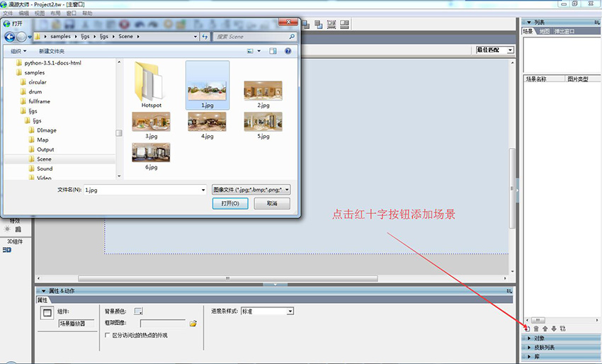602x364 pixels.
Task: Click the background color swatch
Action: [x=138, y=311]
